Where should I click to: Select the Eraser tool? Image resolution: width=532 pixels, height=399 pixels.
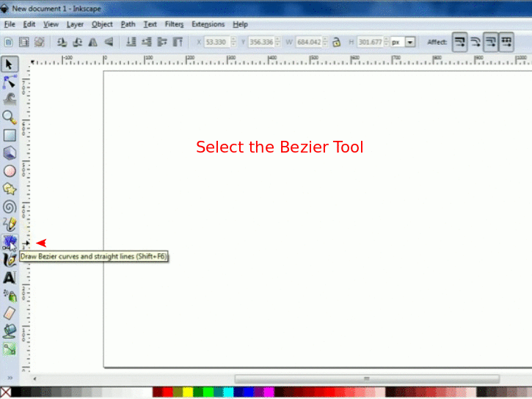pos(9,313)
